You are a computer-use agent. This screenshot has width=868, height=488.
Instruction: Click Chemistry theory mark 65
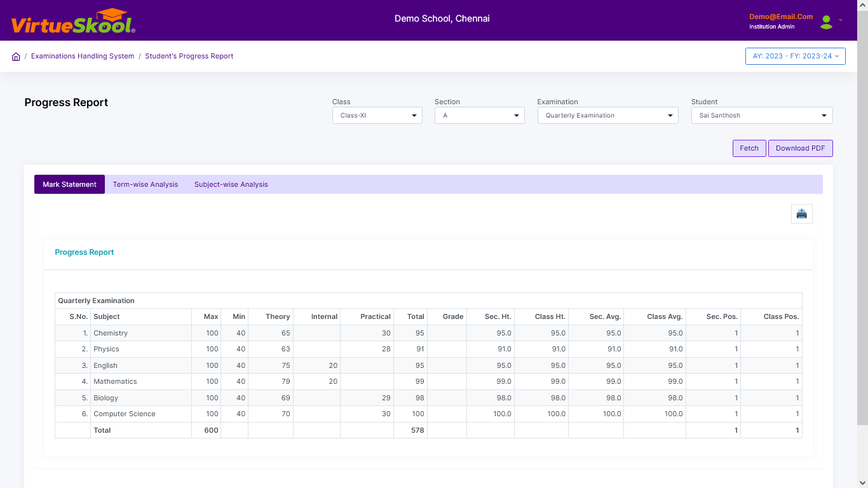pos(286,333)
